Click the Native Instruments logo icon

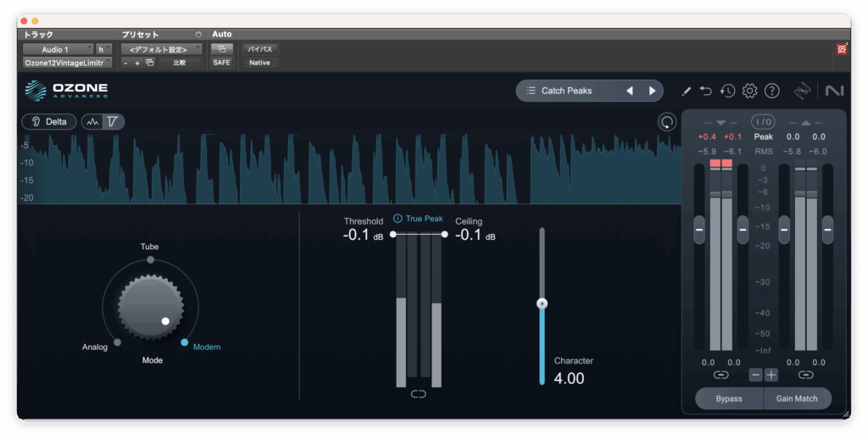(833, 91)
